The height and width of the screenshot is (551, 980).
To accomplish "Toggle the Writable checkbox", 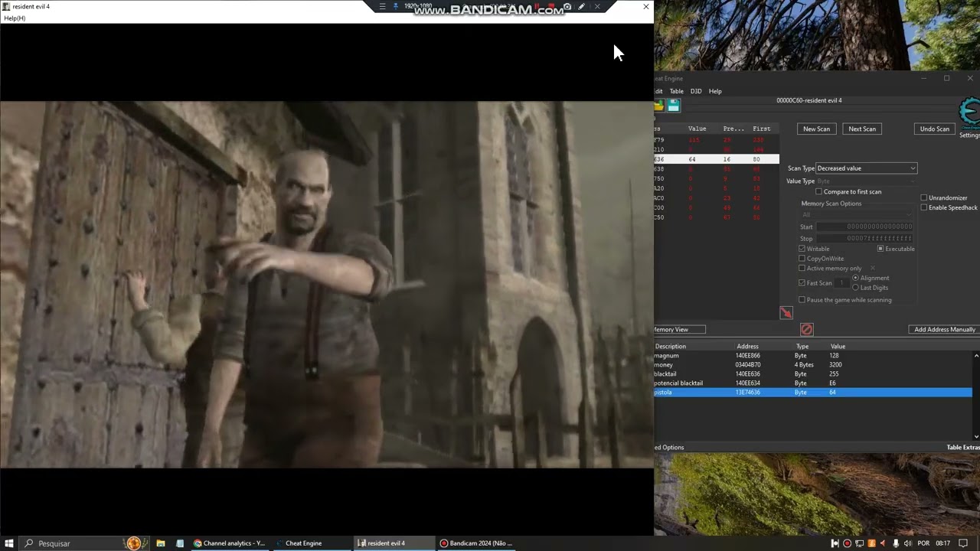I will pos(802,249).
